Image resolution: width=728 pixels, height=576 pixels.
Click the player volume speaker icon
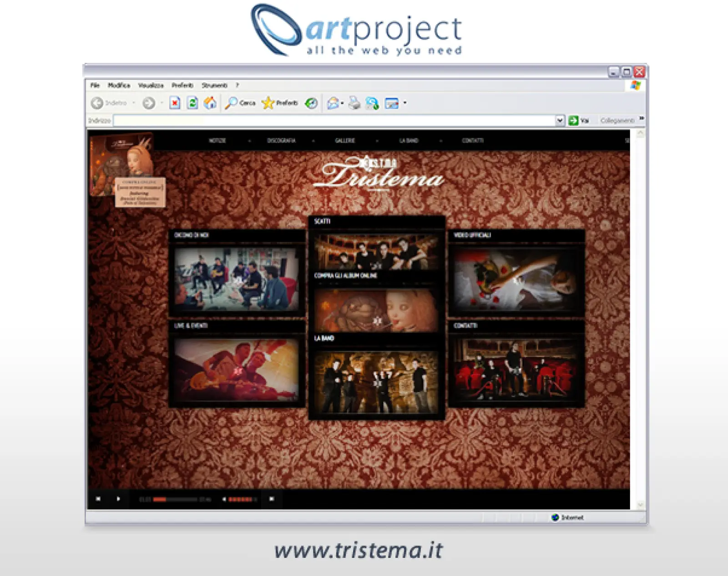coord(224,499)
